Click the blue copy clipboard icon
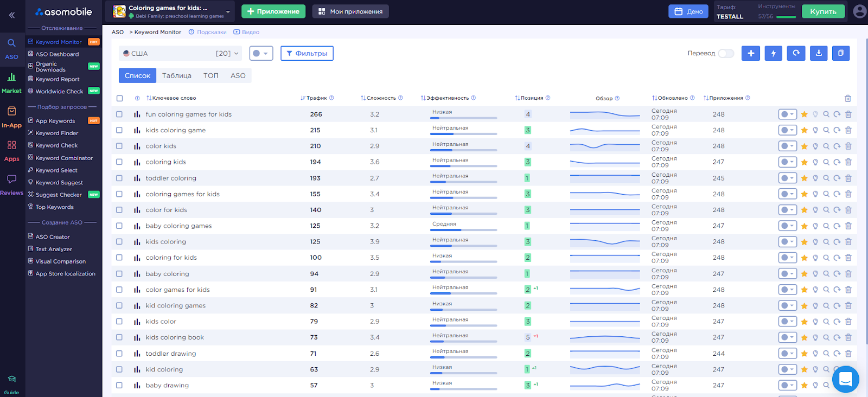The width and height of the screenshot is (868, 397). pos(841,53)
